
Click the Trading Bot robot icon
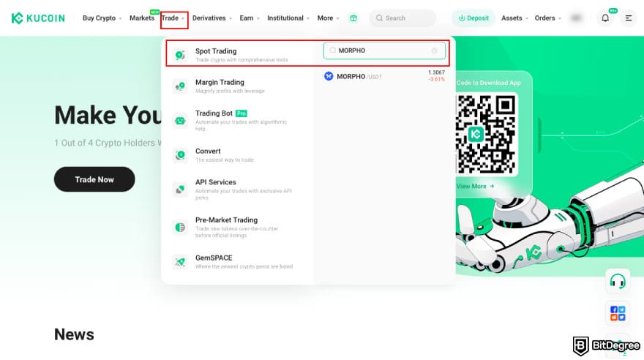tap(180, 120)
